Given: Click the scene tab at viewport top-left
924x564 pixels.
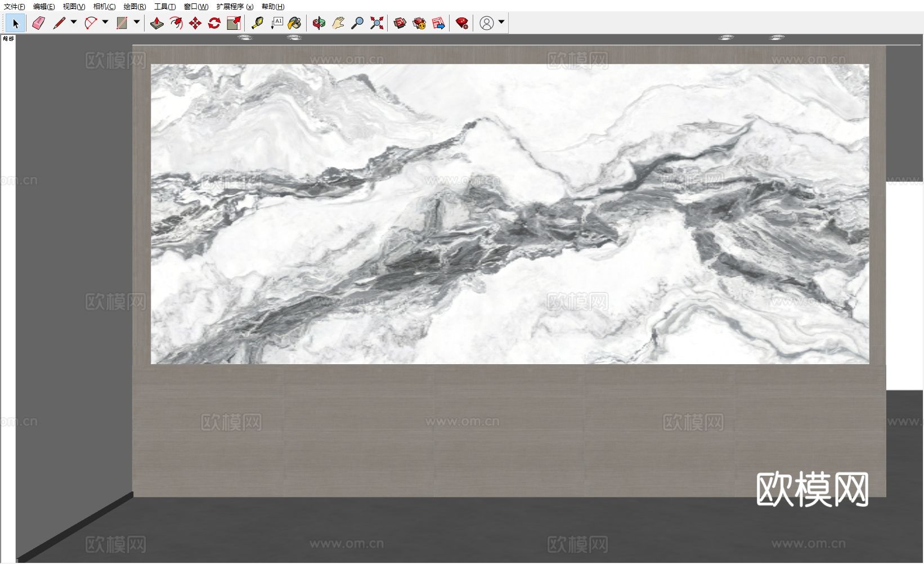Looking at the screenshot, I should coord(8,39).
